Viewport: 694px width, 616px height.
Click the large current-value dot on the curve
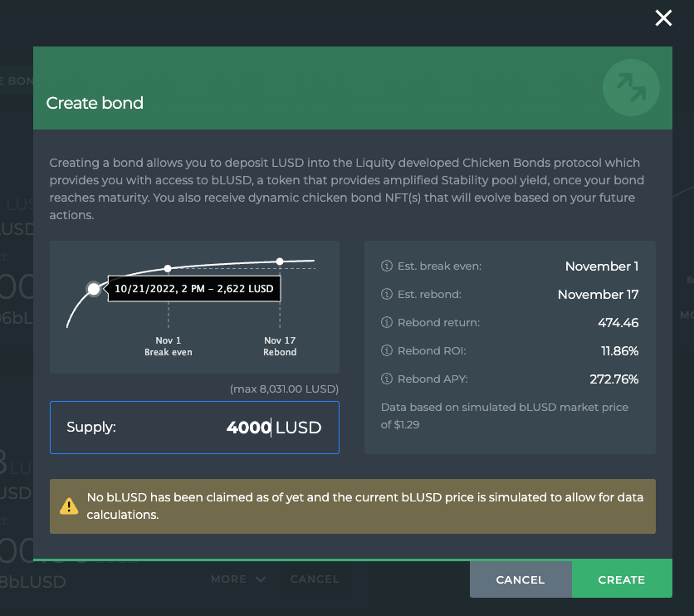(94, 290)
